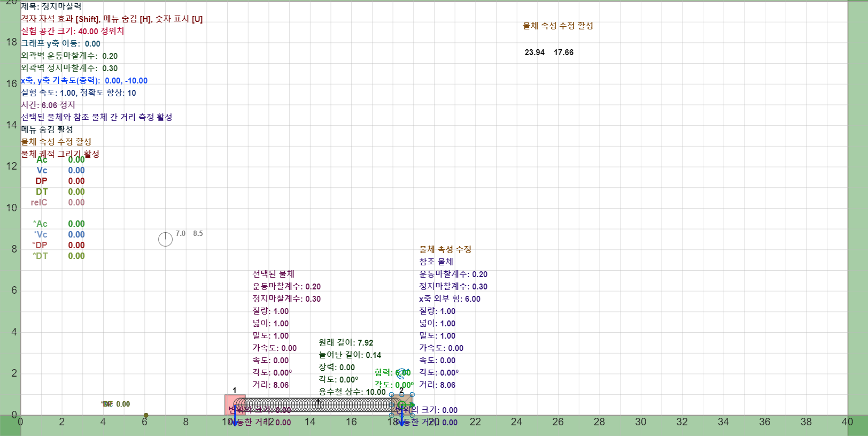Click 외곽벽 운동마찰계수: 0.20
The height and width of the screenshot is (436, 868).
pyautogui.click(x=69, y=56)
